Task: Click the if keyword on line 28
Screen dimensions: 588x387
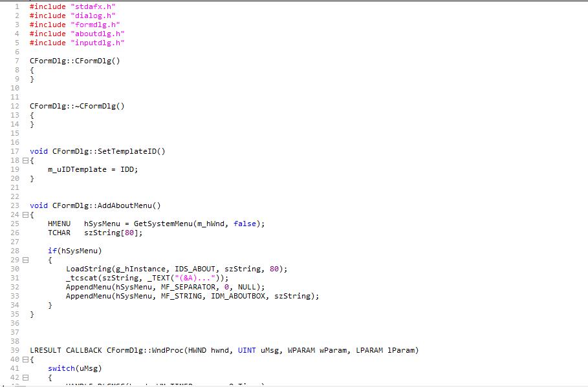Action: [52, 251]
